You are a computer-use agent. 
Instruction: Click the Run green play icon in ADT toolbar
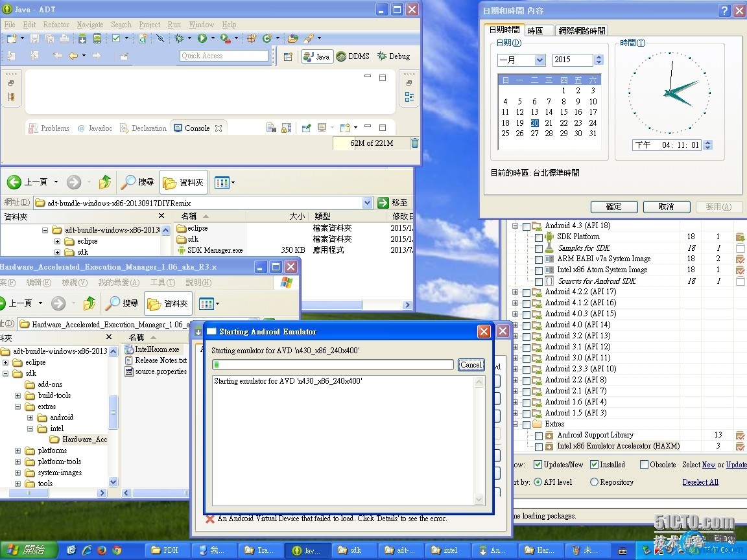[202, 39]
